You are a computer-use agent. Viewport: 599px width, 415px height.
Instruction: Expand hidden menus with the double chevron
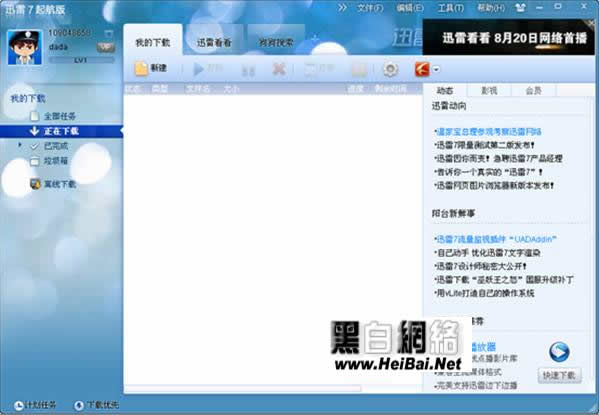[342, 7]
